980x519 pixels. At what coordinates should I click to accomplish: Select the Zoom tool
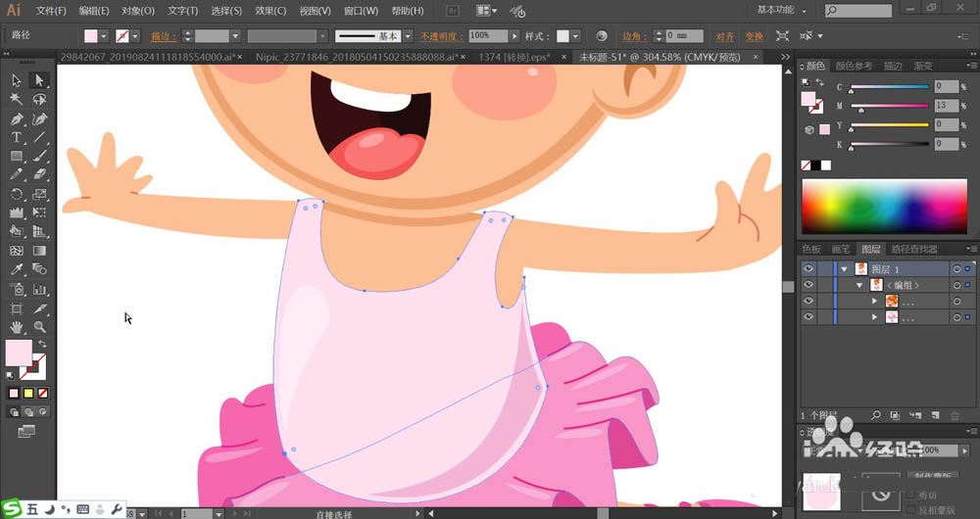39,327
